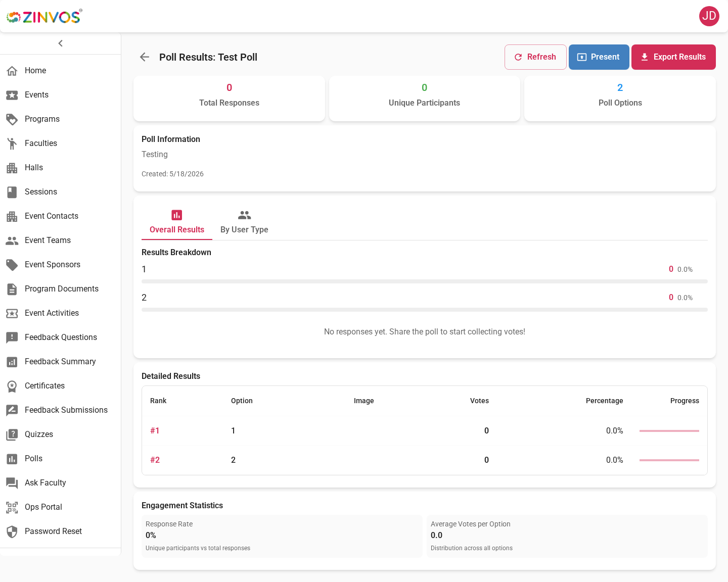Click the Average Votes per Option box
This screenshot has width=728, height=582.
coord(567,536)
